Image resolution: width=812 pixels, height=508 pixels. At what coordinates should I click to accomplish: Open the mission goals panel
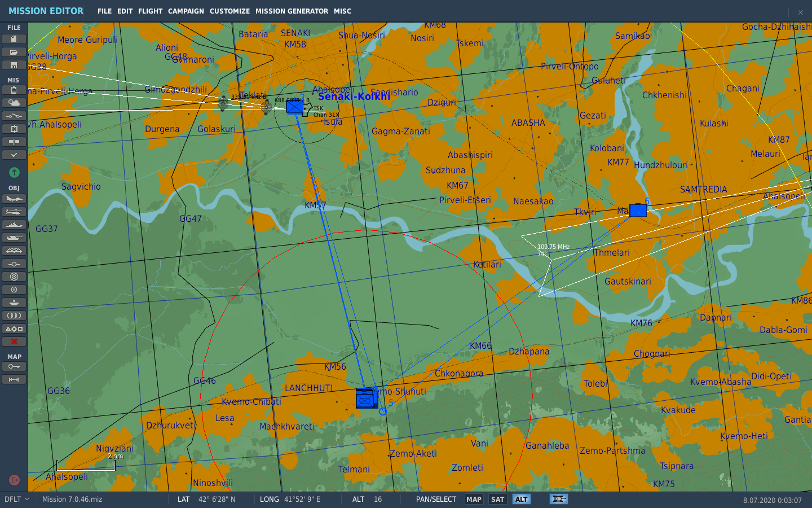[x=14, y=129]
